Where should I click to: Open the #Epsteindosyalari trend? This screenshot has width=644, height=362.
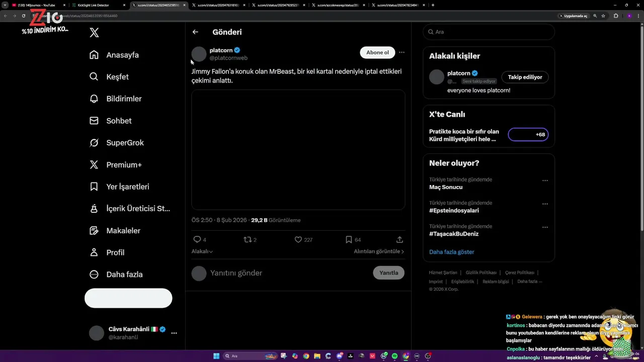[x=454, y=211]
